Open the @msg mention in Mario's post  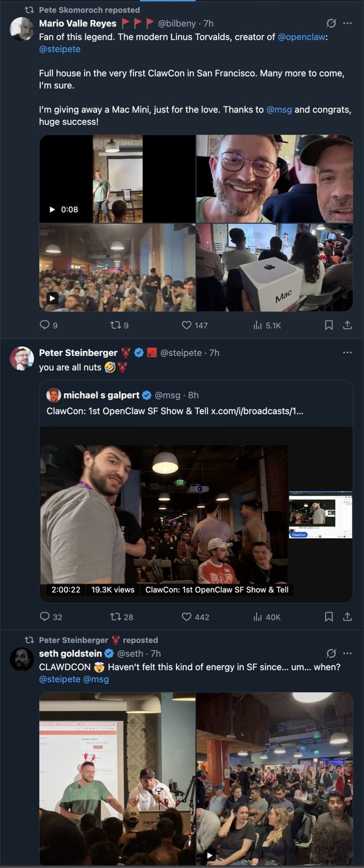coord(279,109)
